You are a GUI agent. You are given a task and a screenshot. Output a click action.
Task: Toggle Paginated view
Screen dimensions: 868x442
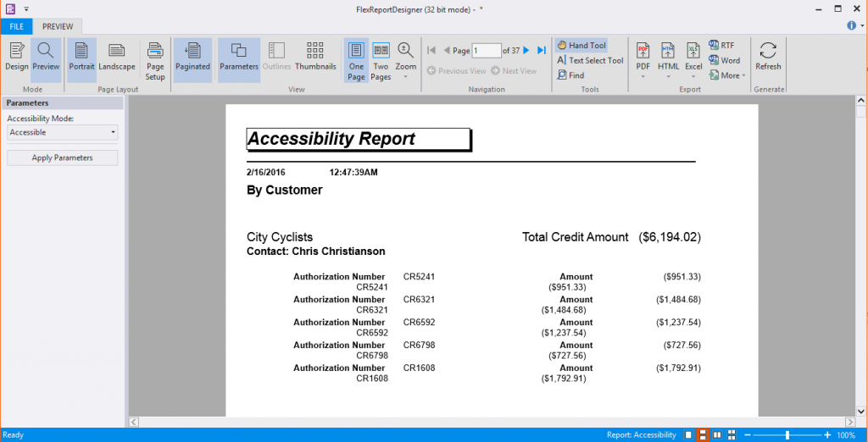tap(192, 60)
